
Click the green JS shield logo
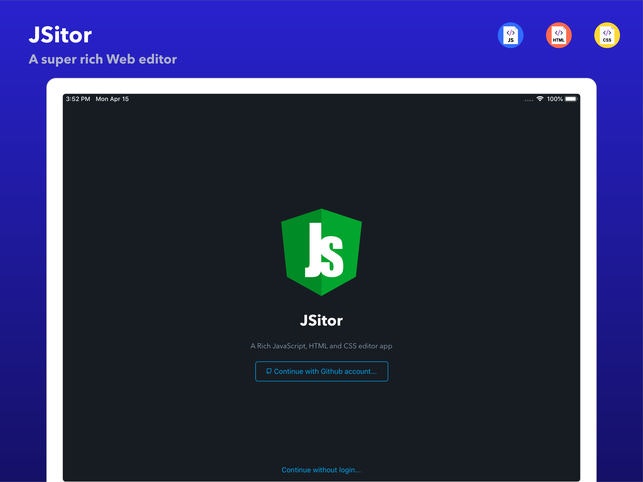(322, 252)
